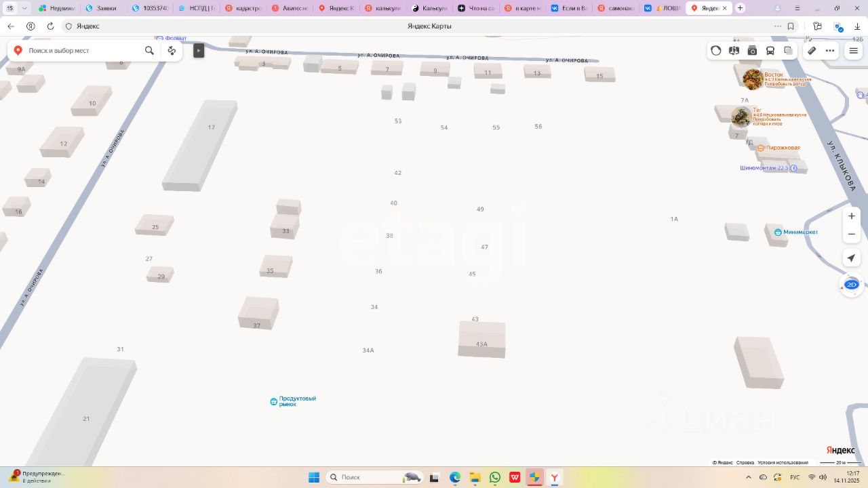Click the Yandex home button in the toolbar
This screenshot has width=868, height=488.
[31, 26]
